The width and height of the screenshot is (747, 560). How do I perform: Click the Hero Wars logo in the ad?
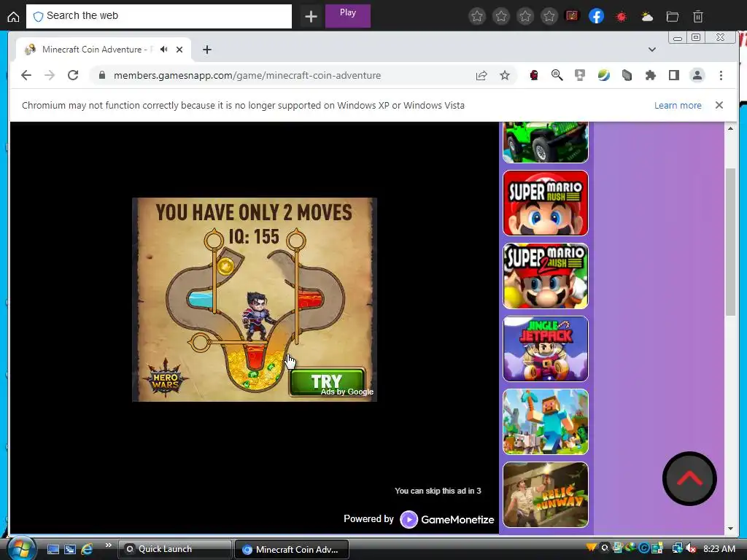pos(166,379)
